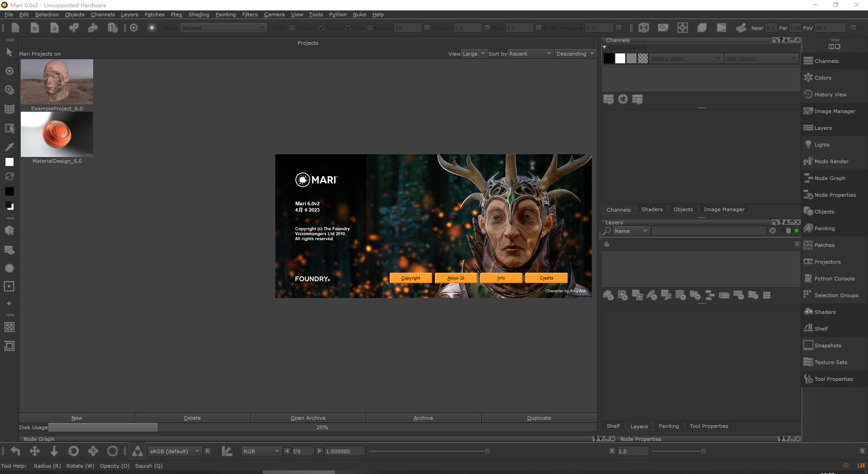The width and height of the screenshot is (868, 474).
Task: Open the Selection Groups palette icon
Action: pyautogui.click(x=808, y=295)
